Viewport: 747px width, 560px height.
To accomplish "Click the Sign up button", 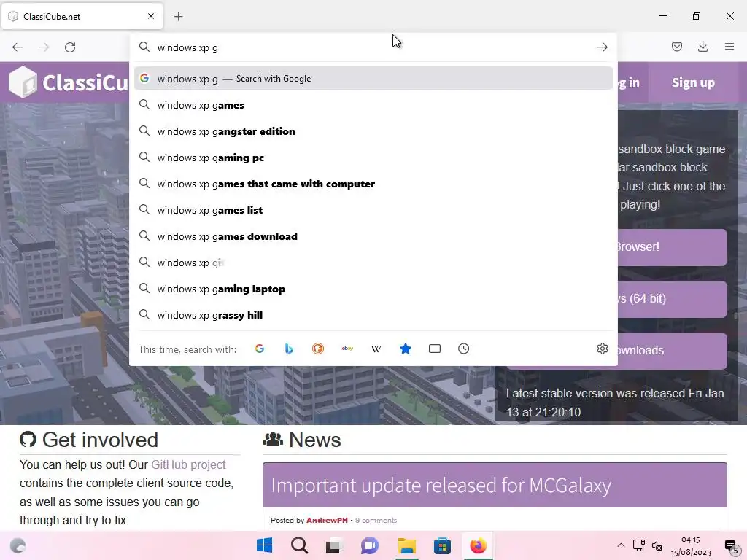I will click(x=693, y=83).
